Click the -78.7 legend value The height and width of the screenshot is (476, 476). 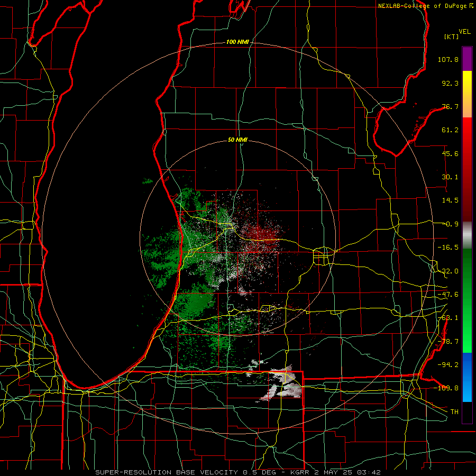[448, 342]
